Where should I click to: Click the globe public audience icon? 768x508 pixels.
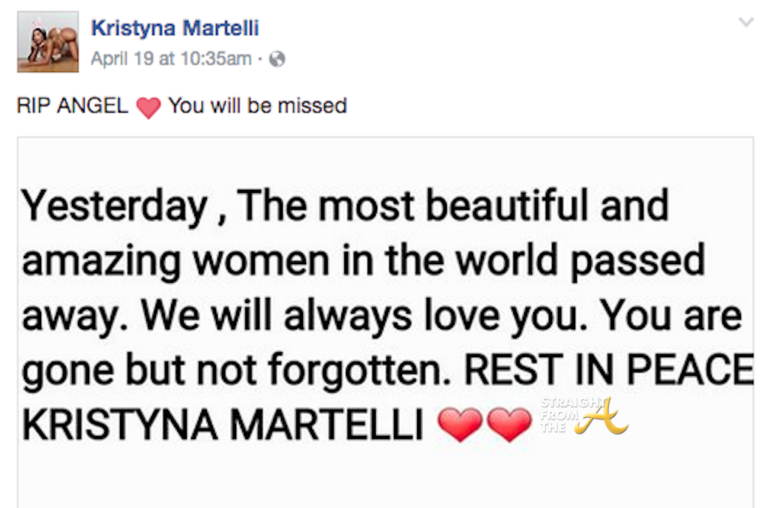(x=277, y=59)
